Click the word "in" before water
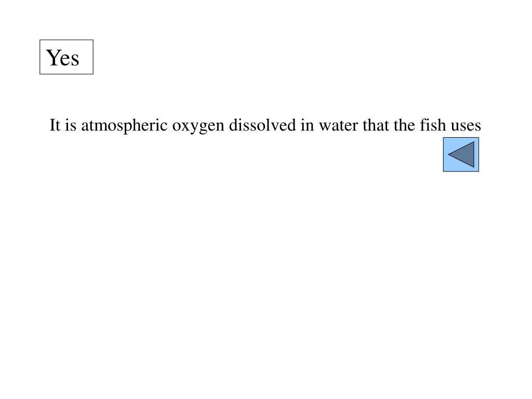Screen dimensions: 532x399 click(307, 125)
